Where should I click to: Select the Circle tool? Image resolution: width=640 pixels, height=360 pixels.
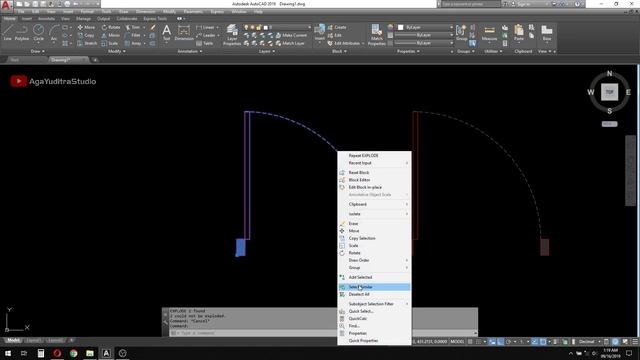[38, 33]
